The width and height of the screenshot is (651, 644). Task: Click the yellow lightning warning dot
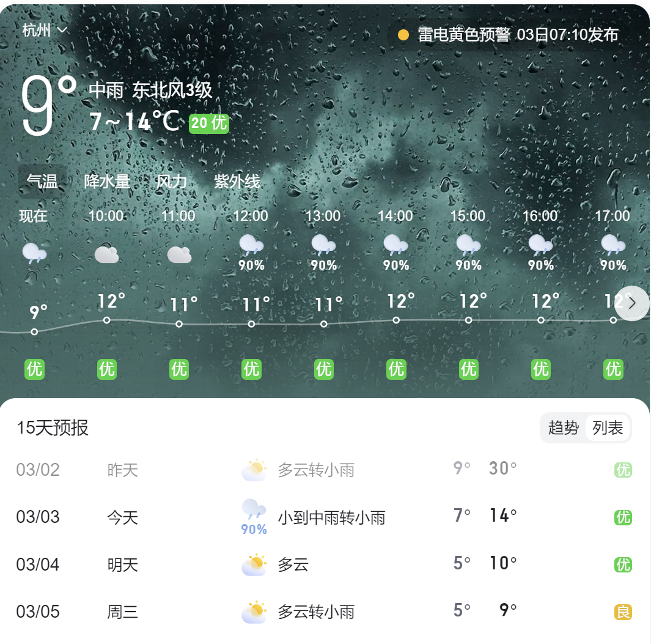tap(403, 35)
